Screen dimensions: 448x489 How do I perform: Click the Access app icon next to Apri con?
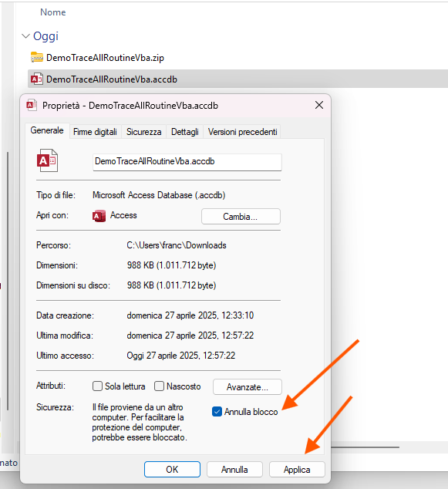[x=99, y=216]
